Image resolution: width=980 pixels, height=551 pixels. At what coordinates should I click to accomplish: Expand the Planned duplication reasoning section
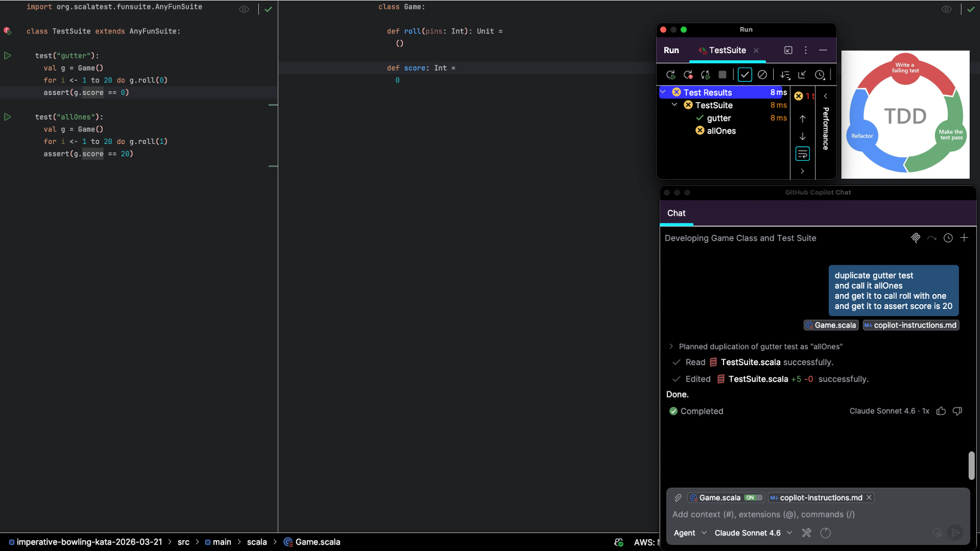click(x=671, y=347)
